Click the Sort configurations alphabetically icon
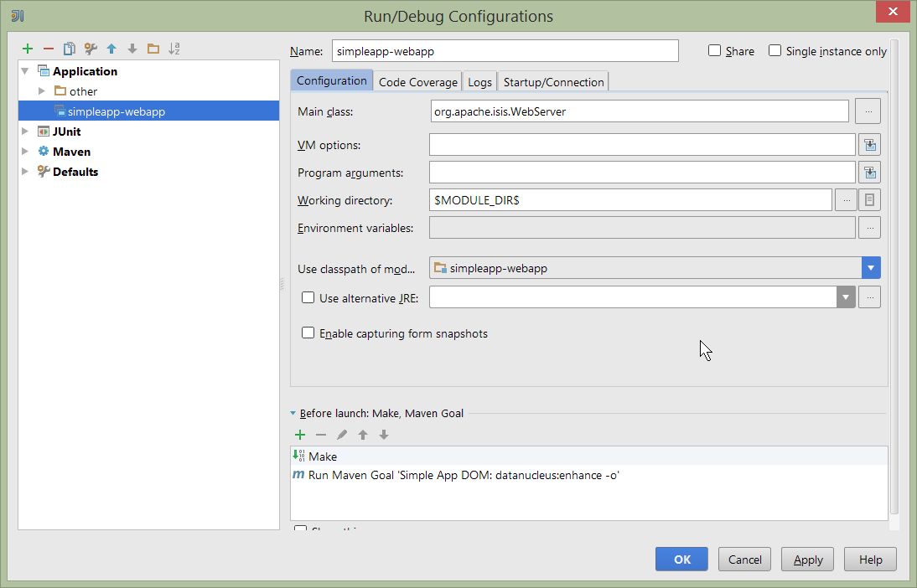Image resolution: width=917 pixels, height=588 pixels. (x=174, y=49)
